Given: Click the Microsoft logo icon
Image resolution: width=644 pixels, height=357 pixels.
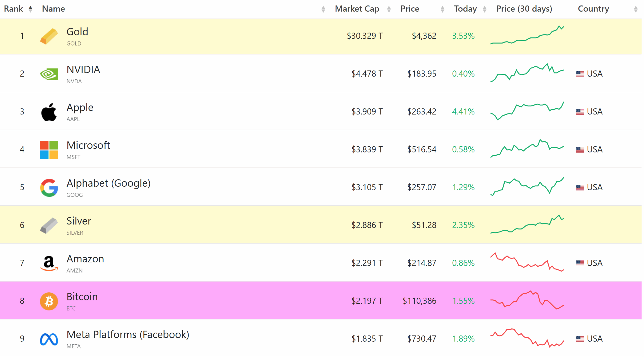Looking at the screenshot, I should [49, 150].
